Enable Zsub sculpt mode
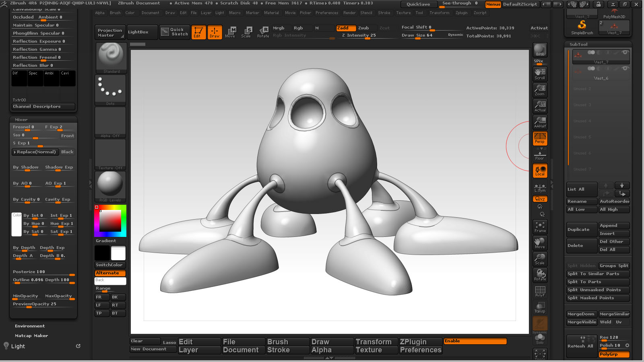This screenshot has height=362, width=644. pos(367,28)
